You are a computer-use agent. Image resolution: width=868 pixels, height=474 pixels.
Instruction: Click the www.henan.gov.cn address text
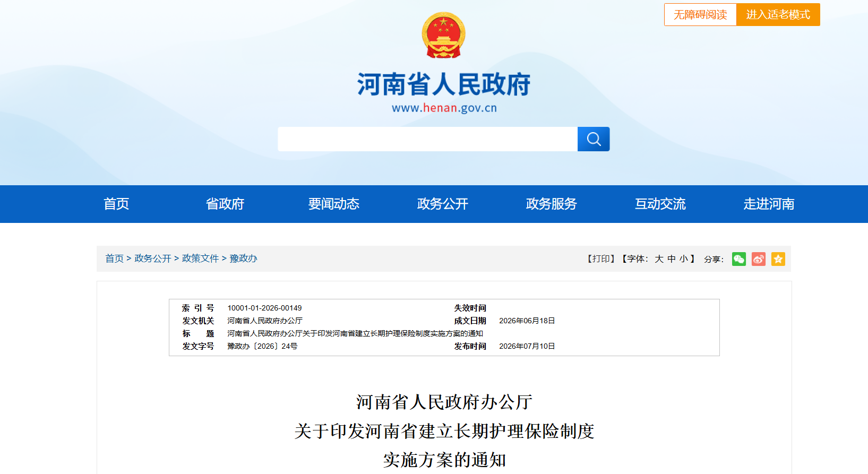pos(444,108)
